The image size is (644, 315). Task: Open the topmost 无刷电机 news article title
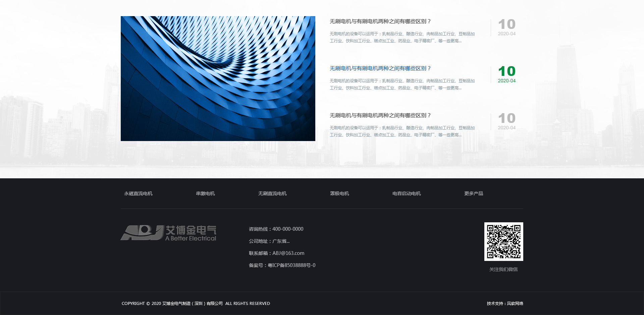[x=380, y=21]
